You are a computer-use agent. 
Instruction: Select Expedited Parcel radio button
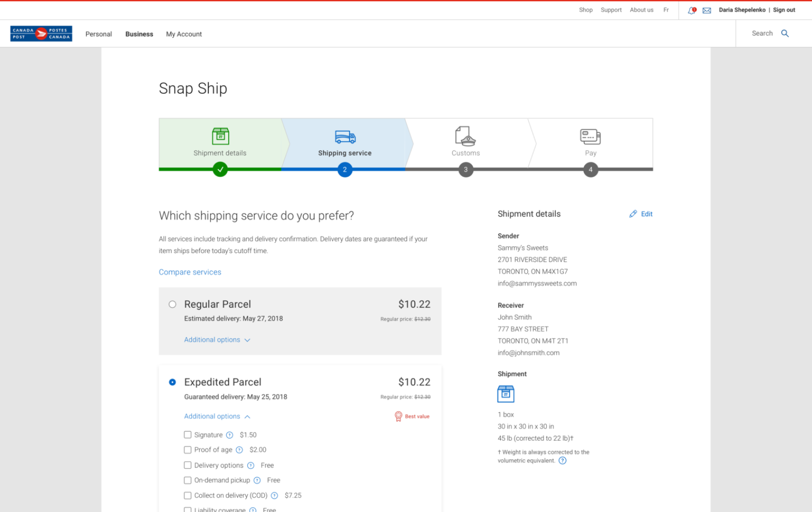173,382
